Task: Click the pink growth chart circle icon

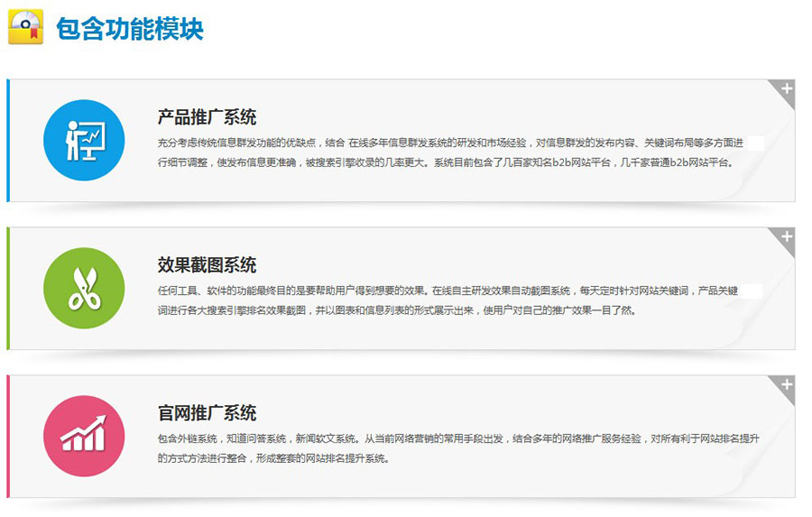Action: coord(84,436)
